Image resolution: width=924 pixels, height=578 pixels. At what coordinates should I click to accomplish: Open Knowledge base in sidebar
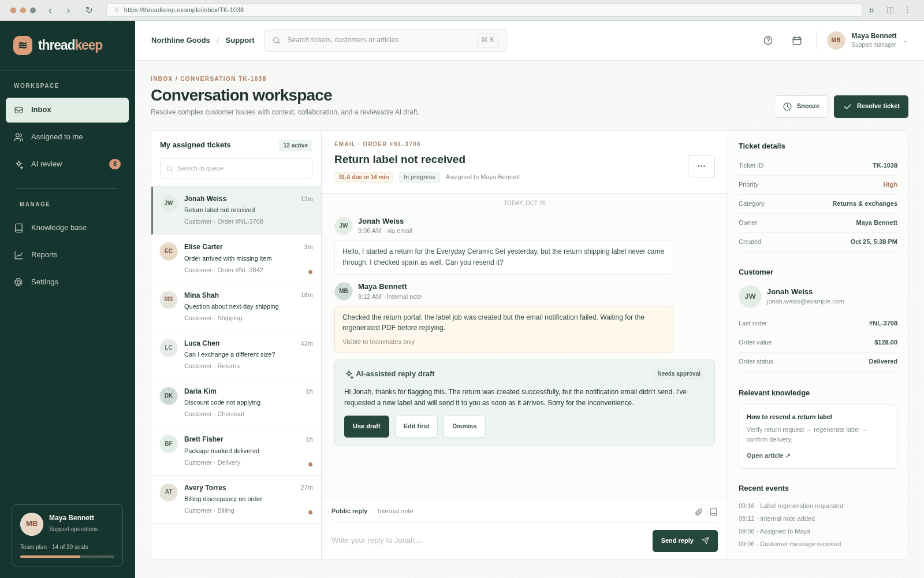point(67,228)
